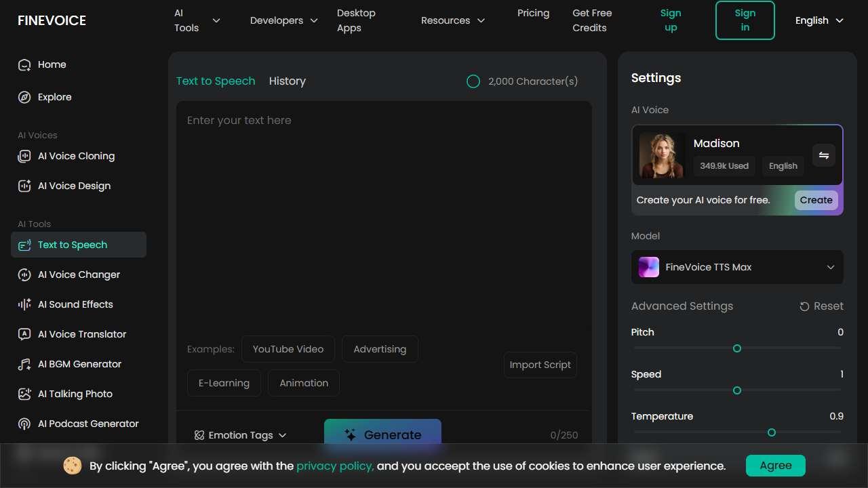This screenshot has height=488, width=868.
Task: Click the text entry area
Action: click(x=383, y=217)
